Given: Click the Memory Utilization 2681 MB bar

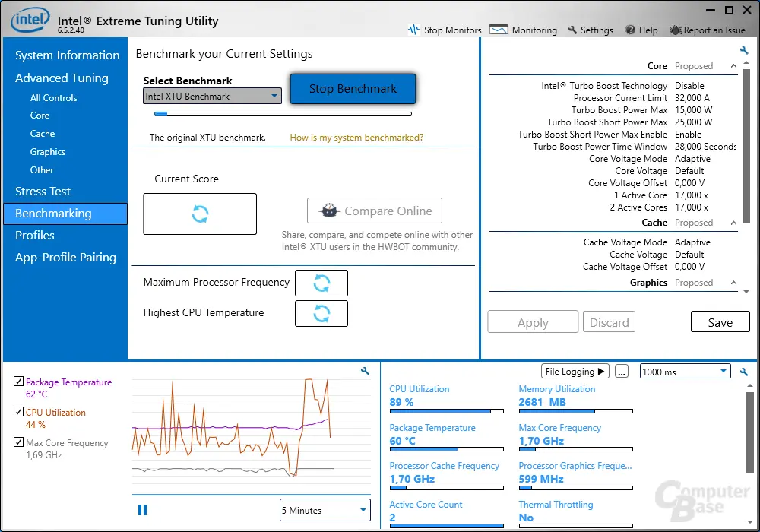Looking at the screenshot, I should pos(576,411).
